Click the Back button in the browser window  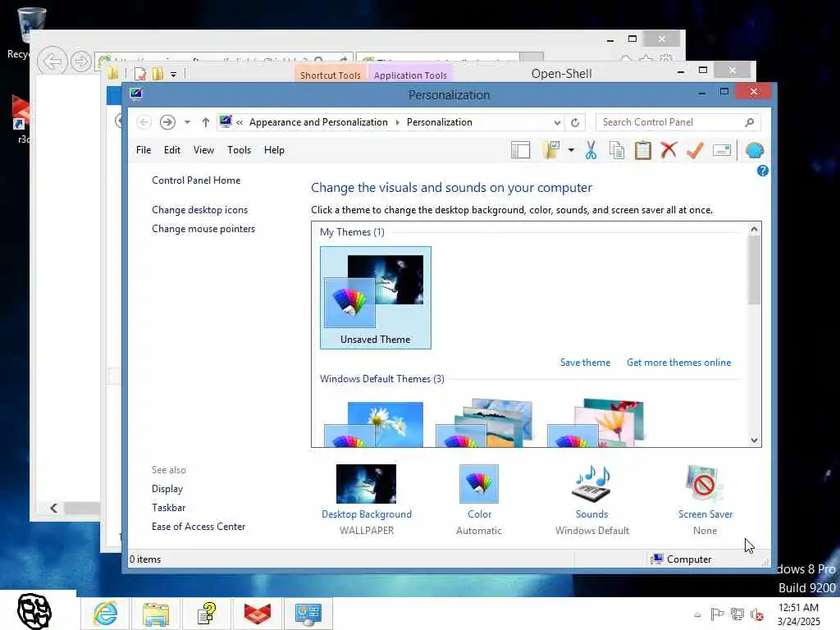52,62
